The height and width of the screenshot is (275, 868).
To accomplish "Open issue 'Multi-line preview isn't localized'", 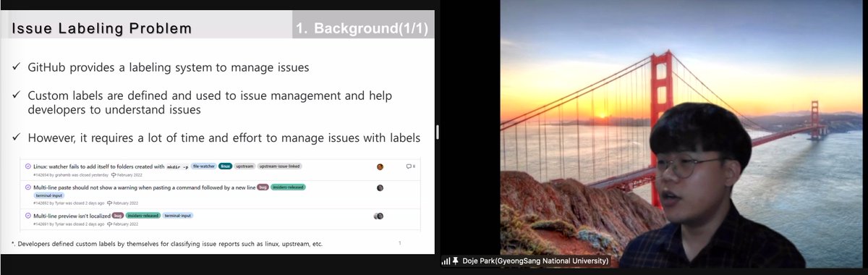I will pos(72,216).
